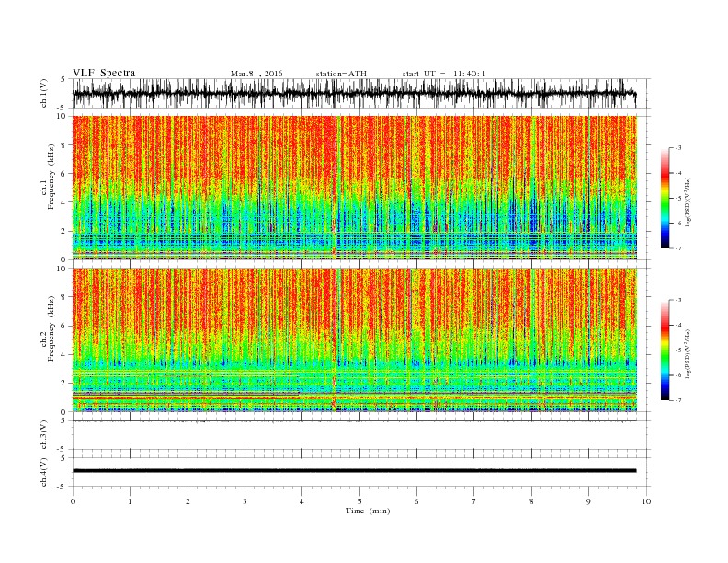
Task: Click the ch.2 spectrogram color bar
Action: (x=665, y=350)
